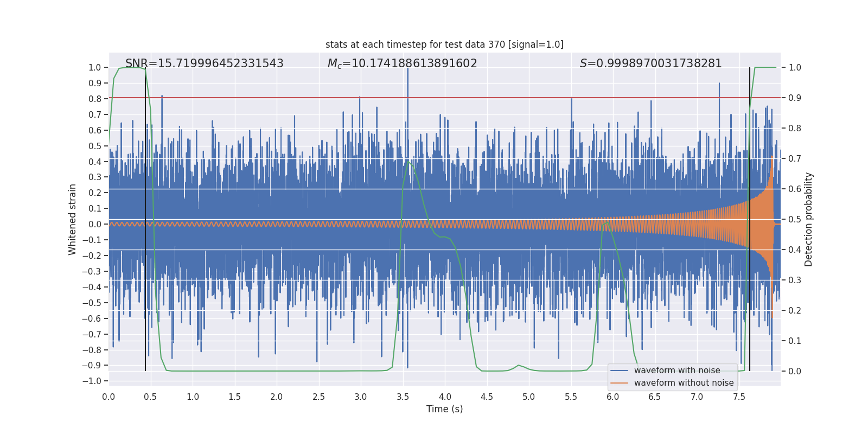Click the 0.8 tick on the Whitened strain axis
Screen dimensions: 868x434
95,99
